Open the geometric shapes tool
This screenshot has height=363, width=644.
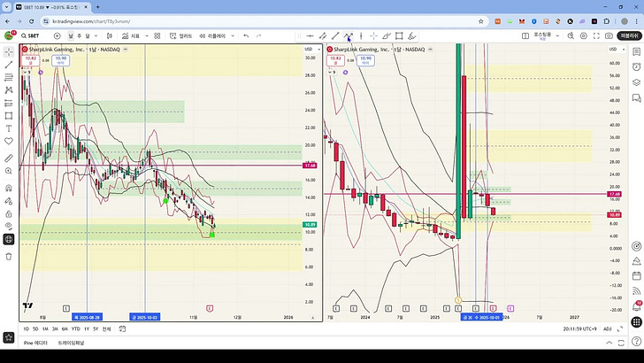(9, 115)
